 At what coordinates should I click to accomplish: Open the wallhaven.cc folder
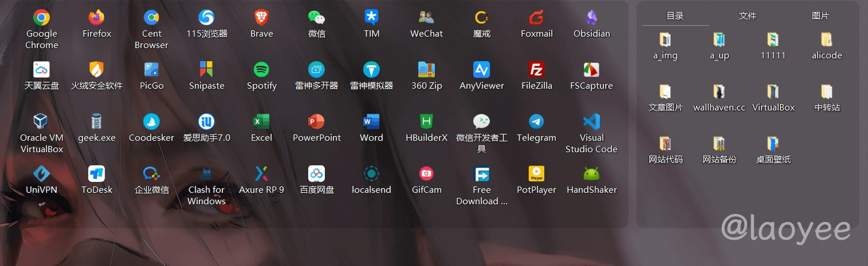pos(719,92)
